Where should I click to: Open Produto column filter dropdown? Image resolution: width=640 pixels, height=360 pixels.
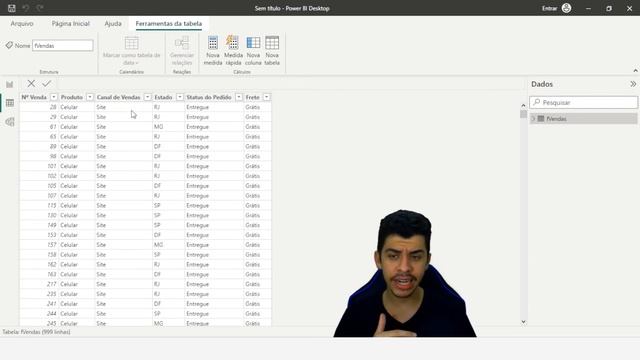coord(90,97)
